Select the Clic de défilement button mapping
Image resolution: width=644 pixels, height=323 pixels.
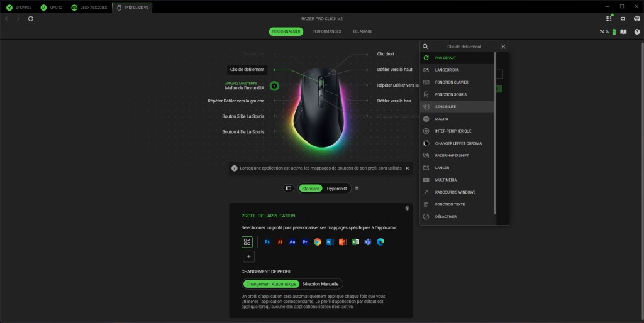coord(247,70)
